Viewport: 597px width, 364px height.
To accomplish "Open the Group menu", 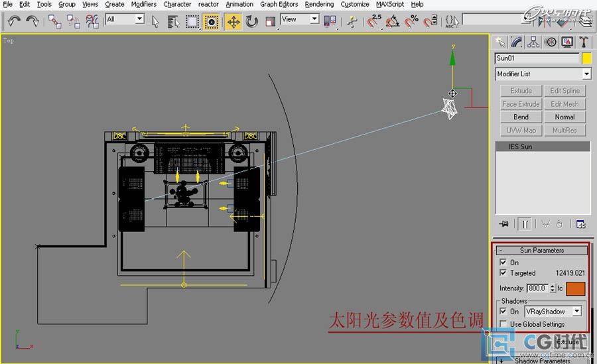I will click(x=66, y=4).
